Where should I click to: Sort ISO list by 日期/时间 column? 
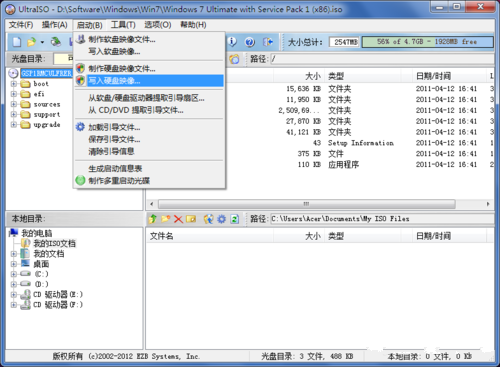(449, 76)
